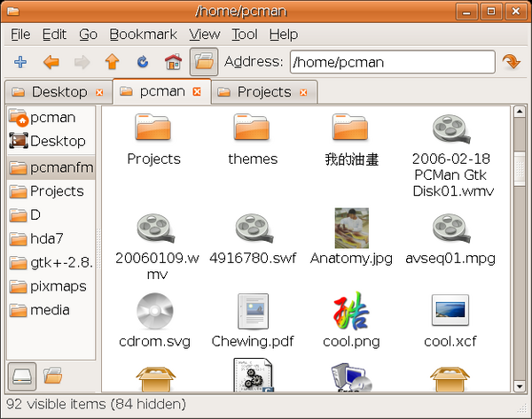Click the go arrow beside address bar

point(511,62)
